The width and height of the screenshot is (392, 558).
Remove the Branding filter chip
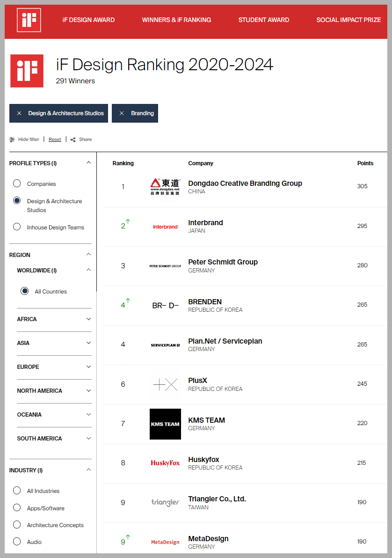[x=122, y=113]
